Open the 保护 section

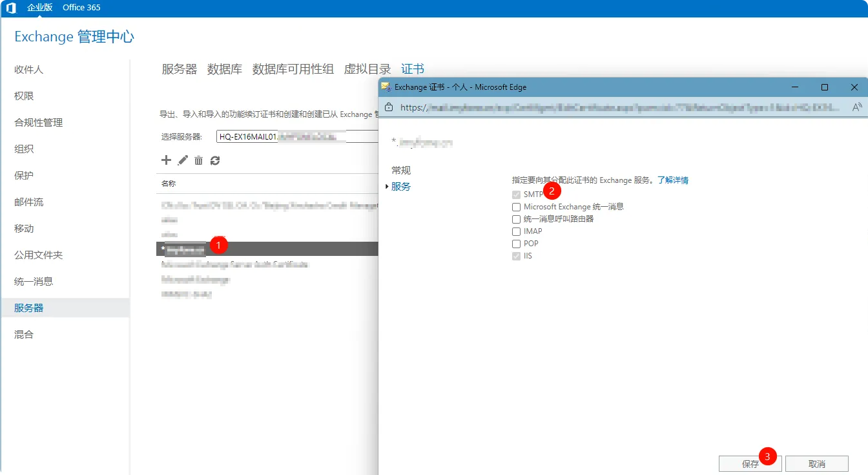24,175
